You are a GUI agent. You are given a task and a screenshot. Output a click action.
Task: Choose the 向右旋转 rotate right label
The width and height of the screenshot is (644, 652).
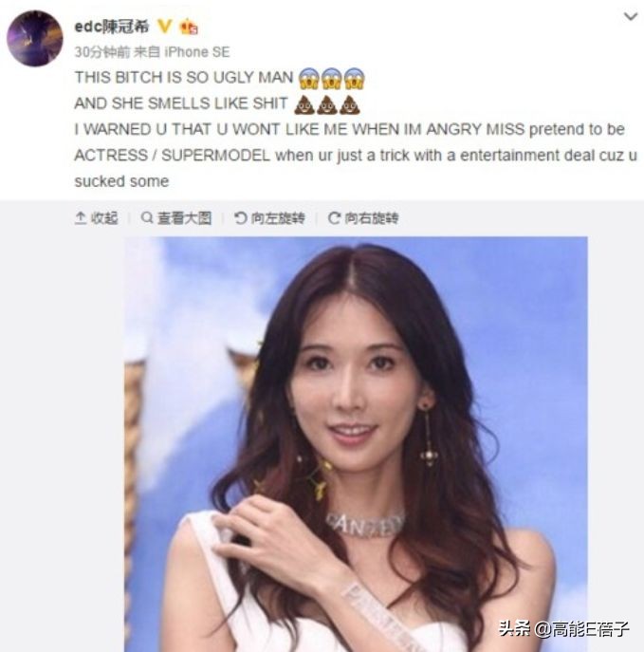[x=372, y=218]
